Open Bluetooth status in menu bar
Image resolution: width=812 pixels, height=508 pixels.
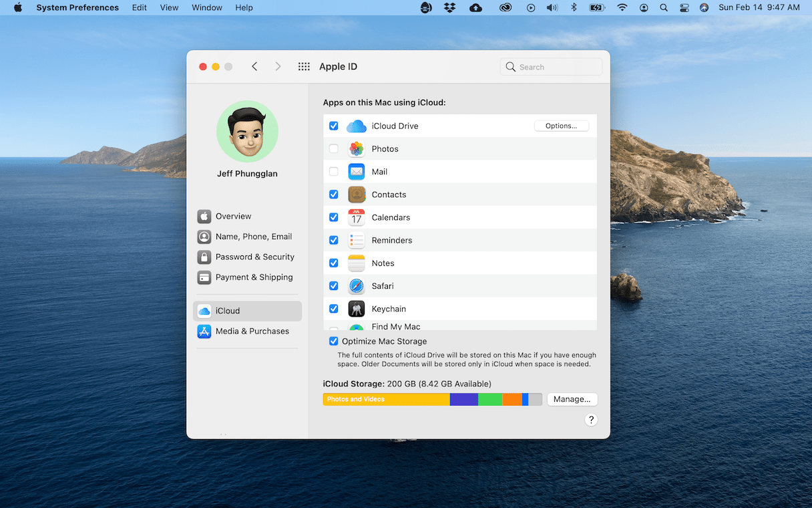tap(573, 8)
